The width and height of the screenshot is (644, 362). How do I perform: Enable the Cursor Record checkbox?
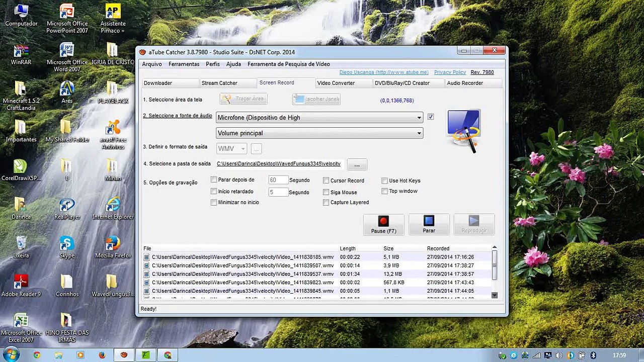tap(326, 180)
